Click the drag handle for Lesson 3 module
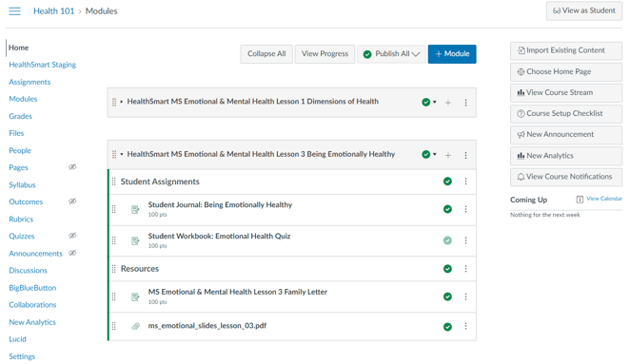The height and width of the screenshot is (364, 630). [x=114, y=155]
